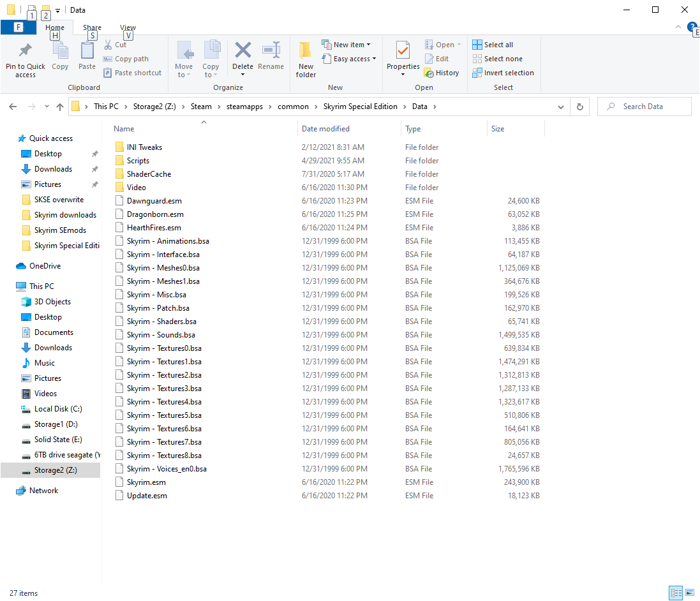The height and width of the screenshot is (601, 700).
Task: Click common in the address breadcrumb
Action: pyautogui.click(x=293, y=107)
